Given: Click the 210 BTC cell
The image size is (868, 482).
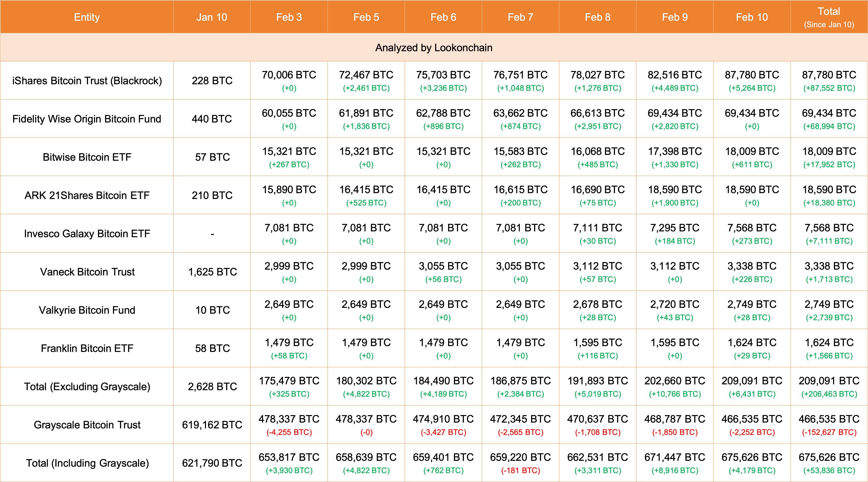Looking at the screenshot, I should (212, 195).
